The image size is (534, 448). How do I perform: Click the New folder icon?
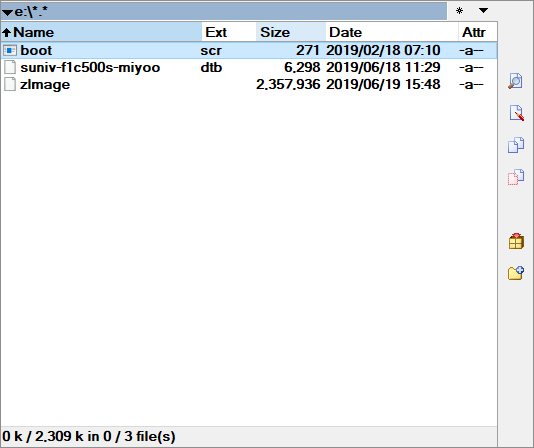tap(516, 273)
